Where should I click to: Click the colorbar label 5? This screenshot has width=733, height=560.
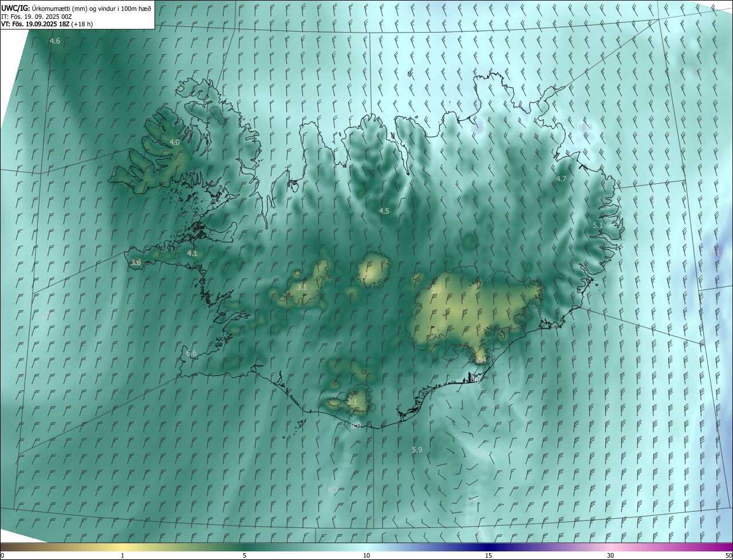tap(245, 555)
